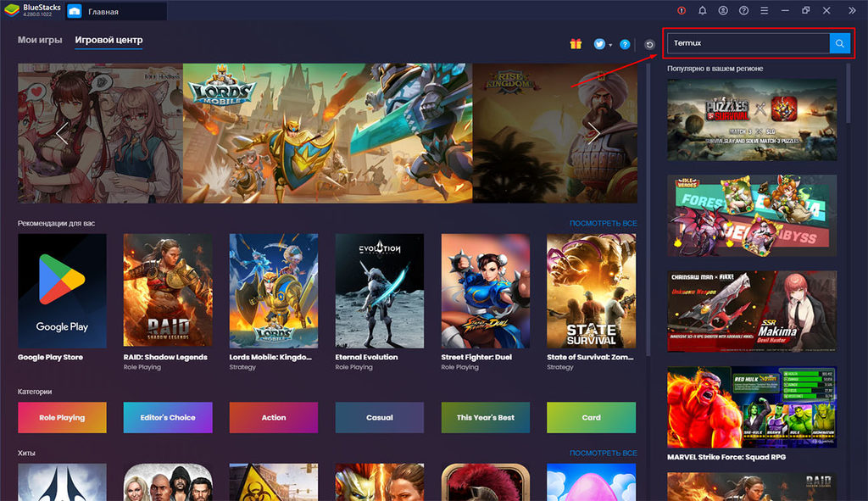This screenshot has height=501, width=868.
Task: Show previous banner with left arrow
Action: 62,133
